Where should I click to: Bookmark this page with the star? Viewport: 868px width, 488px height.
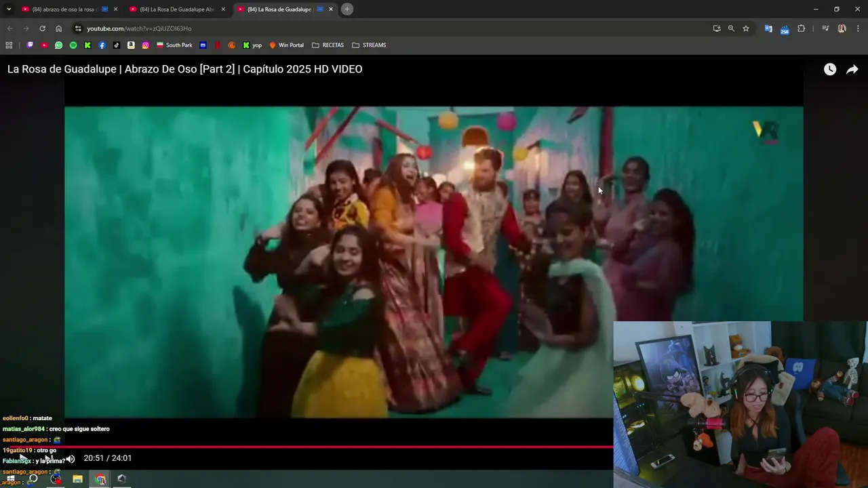tap(746, 28)
